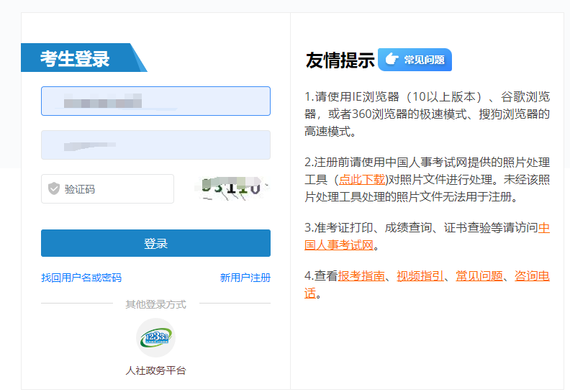Click the 常见问题 badge beside 友情提示
This screenshot has width=570, height=392.
tap(415, 60)
